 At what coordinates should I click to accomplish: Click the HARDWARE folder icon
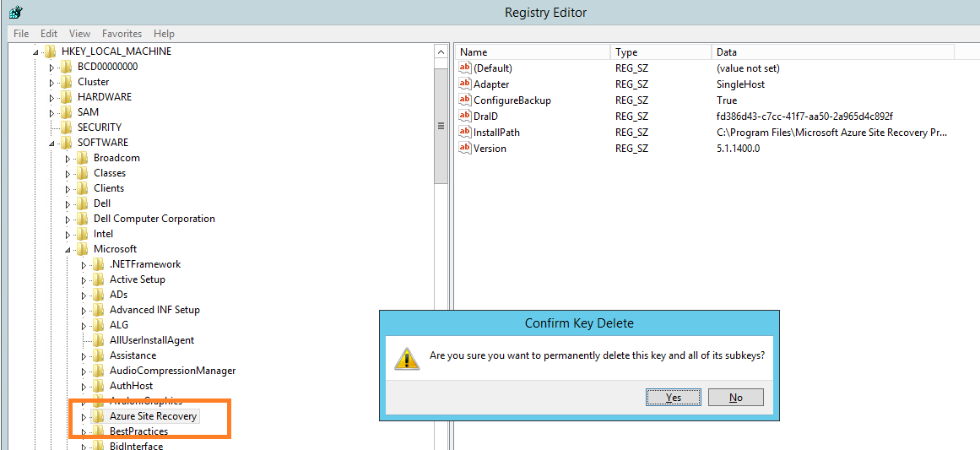(x=66, y=97)
